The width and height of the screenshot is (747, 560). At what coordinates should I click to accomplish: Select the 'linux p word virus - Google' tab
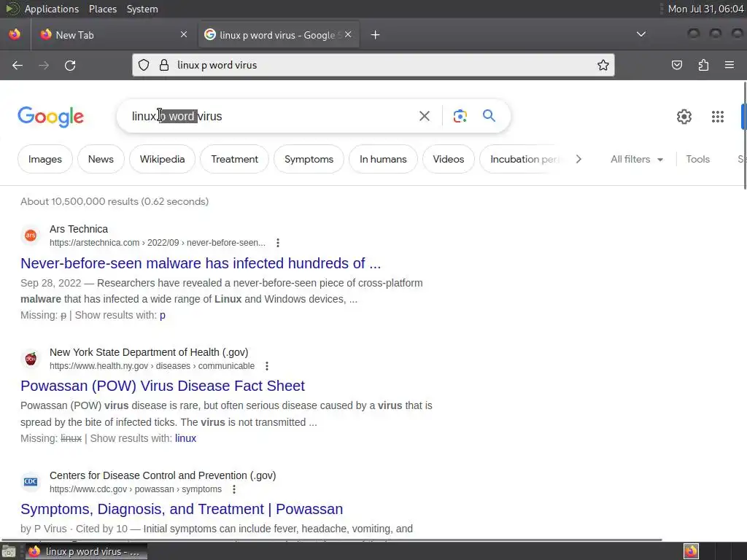click(279, 35)
